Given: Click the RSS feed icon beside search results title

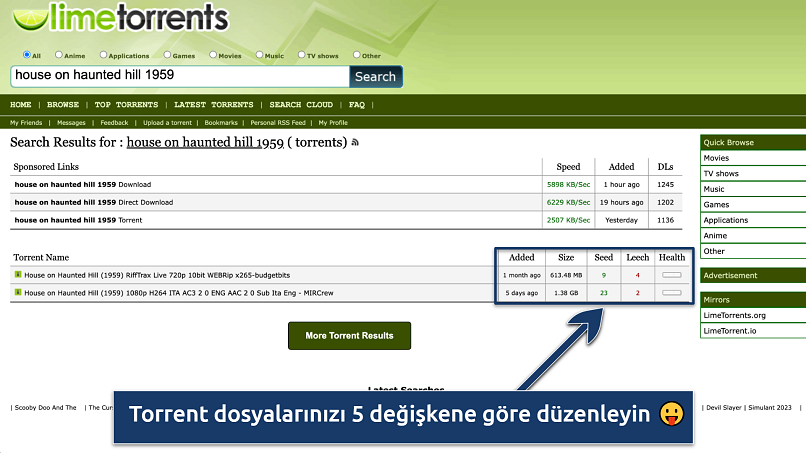Looking at the screenshot, I should click(355, 143).
